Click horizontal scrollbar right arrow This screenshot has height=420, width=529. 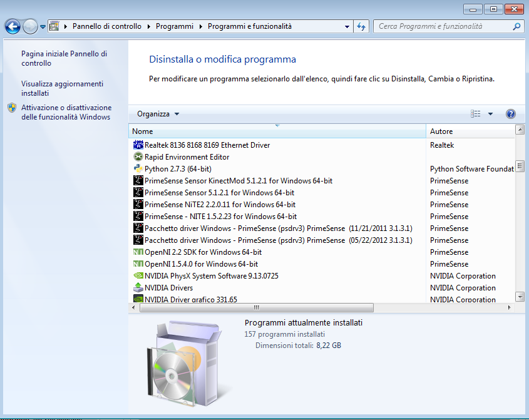pyautogui.click(x=509, y=307)
